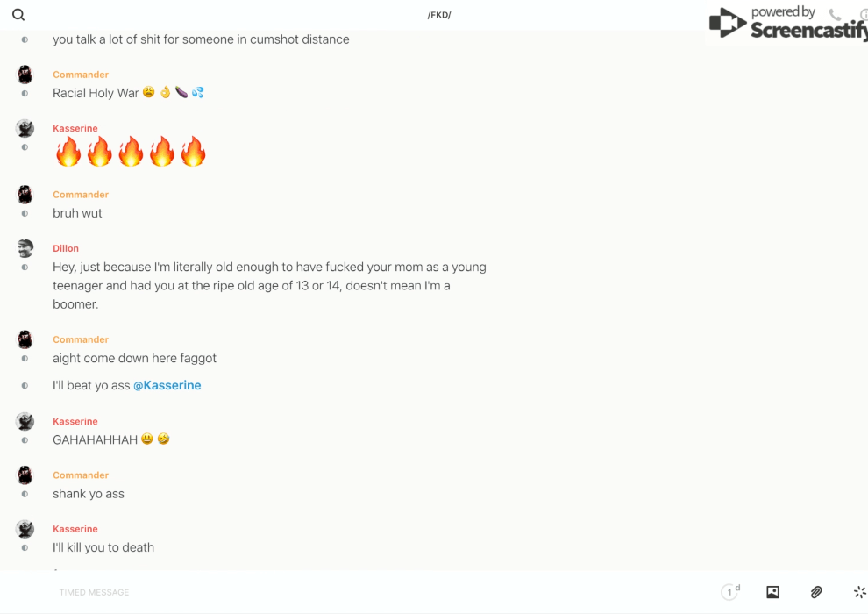Open the /FKD/ conversation title
868x614 pixels.
(439, 15)
